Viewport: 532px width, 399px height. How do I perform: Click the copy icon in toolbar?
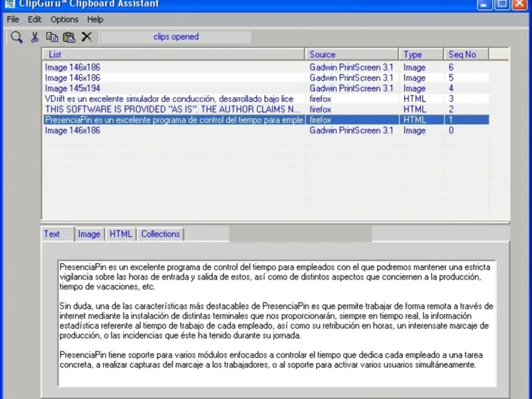tap(52, 37)
